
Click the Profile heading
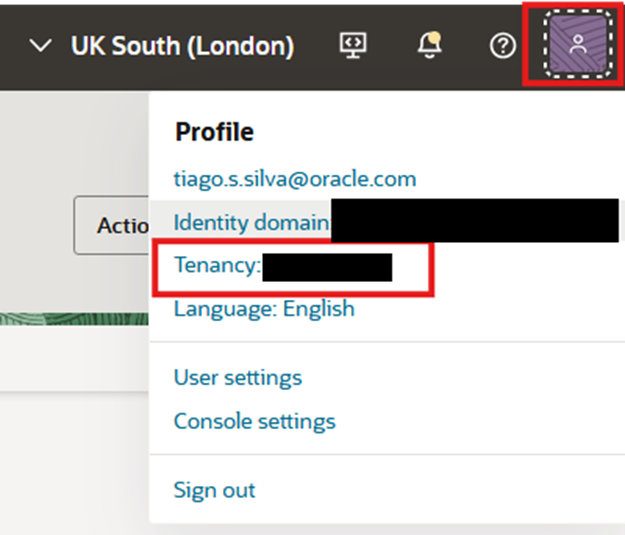[x=214, y=132]
